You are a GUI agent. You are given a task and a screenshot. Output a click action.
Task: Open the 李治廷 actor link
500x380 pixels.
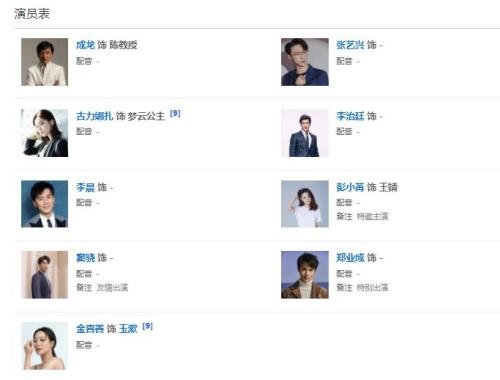350,116
